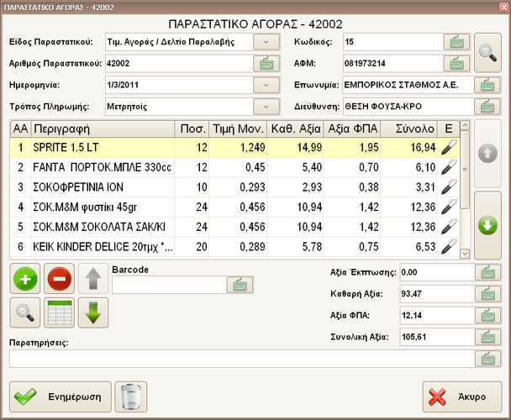The image size is (511, 420).
Task: Click Αριθμός Παραστατικού field 42002
Action: [179, 64]
